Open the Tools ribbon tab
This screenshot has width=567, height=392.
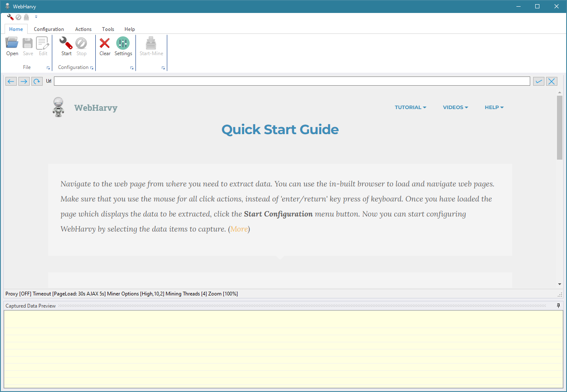point(108,29)
